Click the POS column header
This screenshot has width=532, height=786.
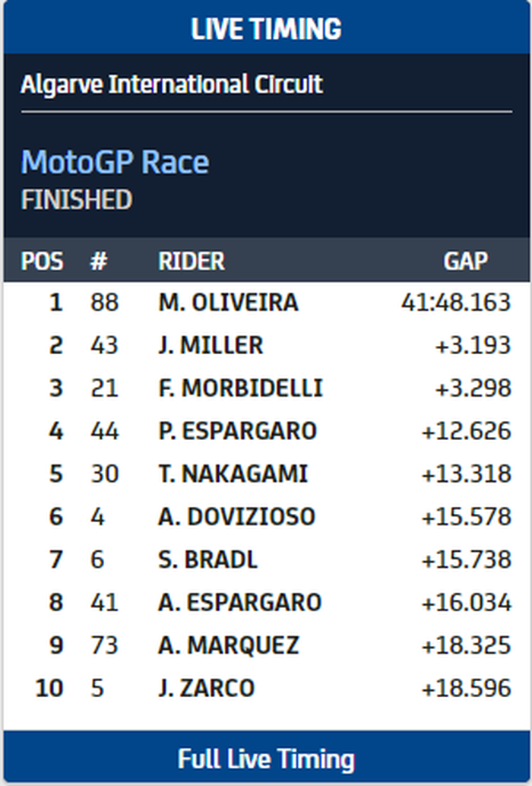(43, 261)
